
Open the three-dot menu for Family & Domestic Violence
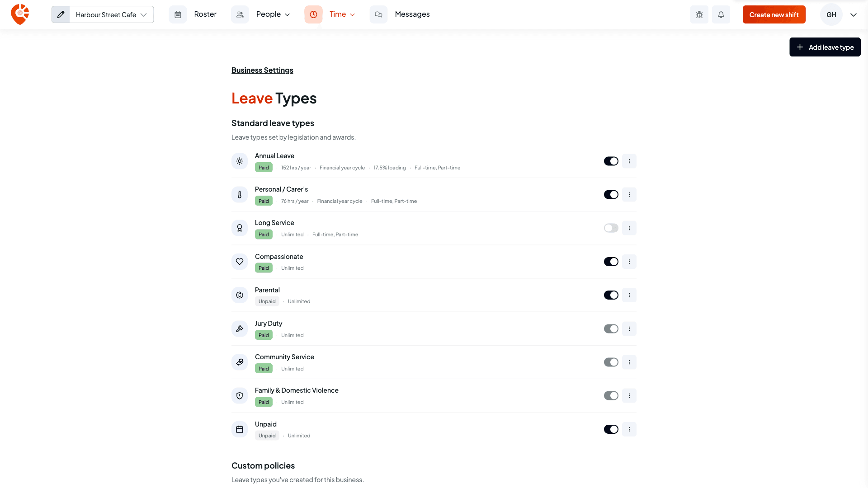[x=629, y=396]
